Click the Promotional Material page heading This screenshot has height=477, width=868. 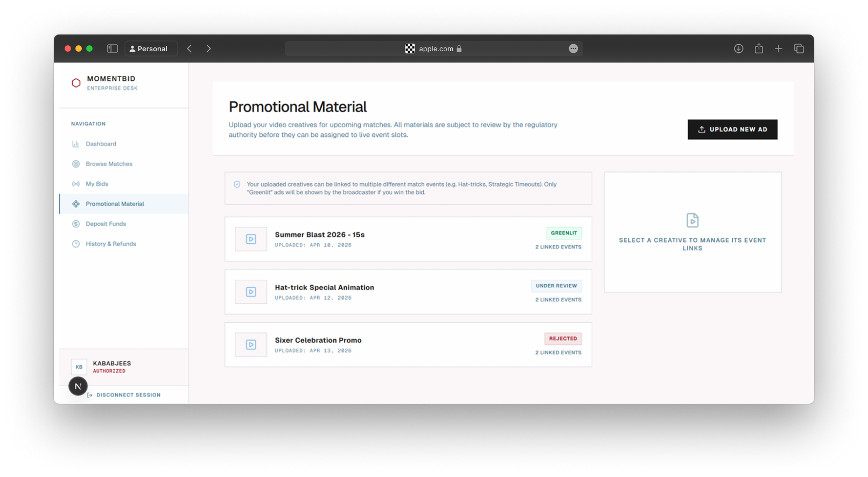(x=298, y=107)
